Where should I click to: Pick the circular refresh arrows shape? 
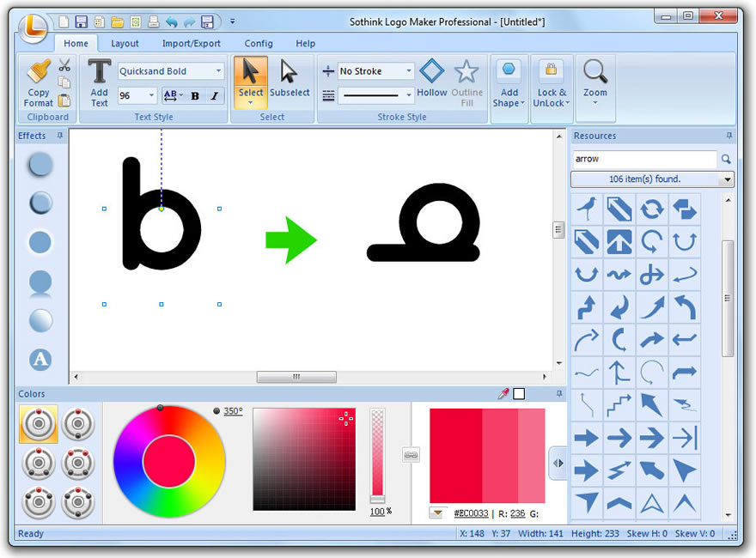point(652,209)
